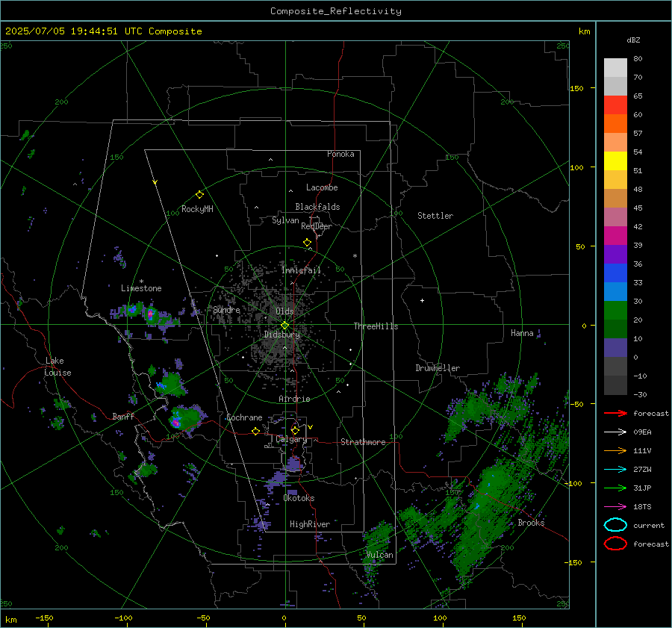Select the bright yellow 54 dBZ swatch

(x=615, y=161)
